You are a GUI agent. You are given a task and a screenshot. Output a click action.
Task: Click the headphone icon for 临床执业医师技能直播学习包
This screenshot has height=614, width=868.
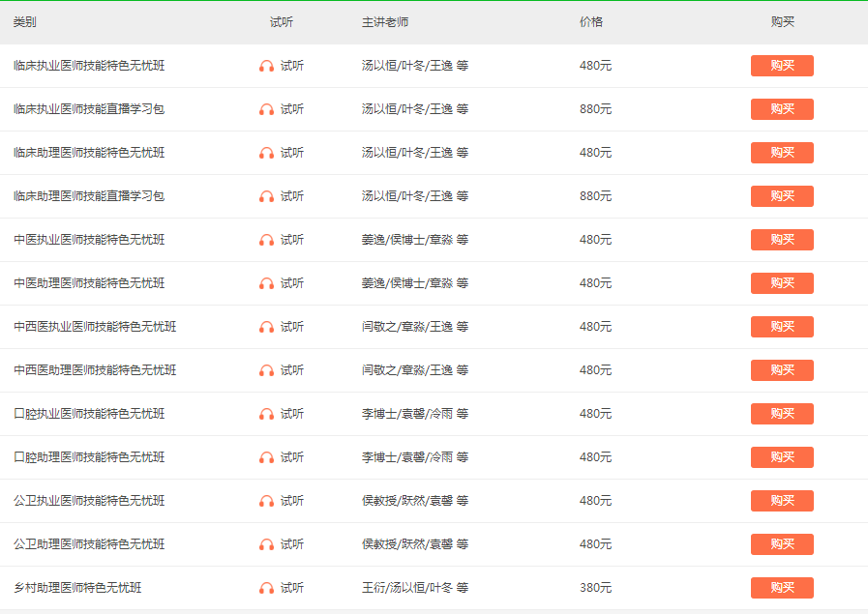point(266,109)
